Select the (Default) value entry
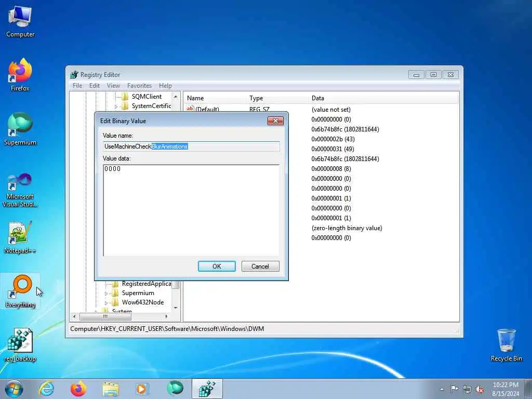 tap(203, 109)
